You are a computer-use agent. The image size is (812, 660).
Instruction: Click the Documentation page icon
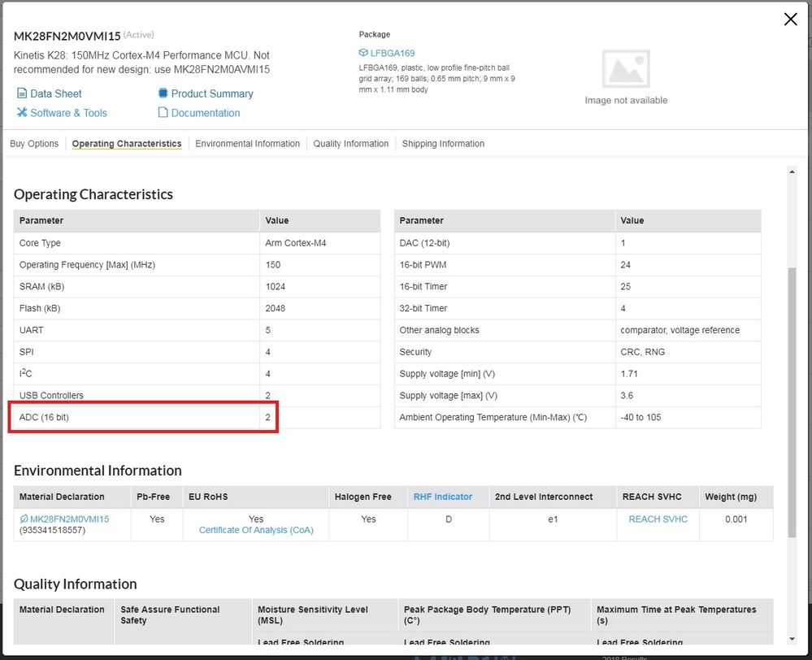point(163,113)
